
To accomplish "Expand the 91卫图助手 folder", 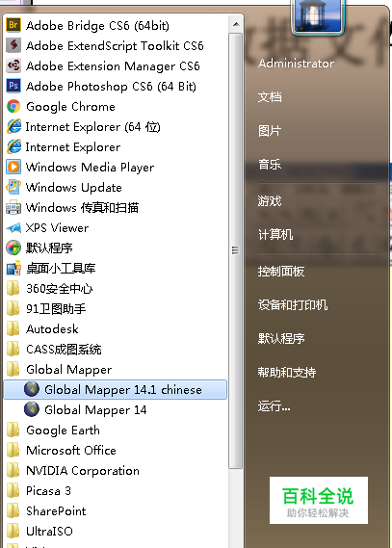I will pos(46,309).
